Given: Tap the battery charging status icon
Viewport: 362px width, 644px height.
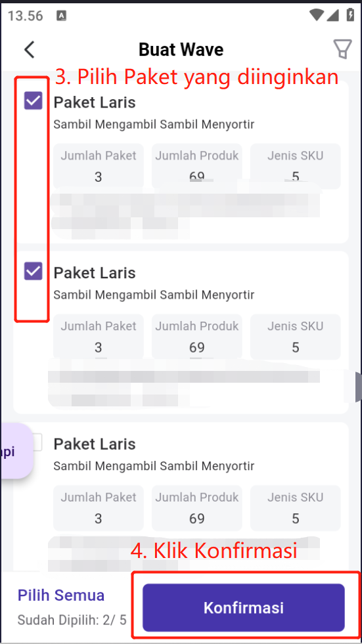Looking at the screenshot, I should [350, 15].
